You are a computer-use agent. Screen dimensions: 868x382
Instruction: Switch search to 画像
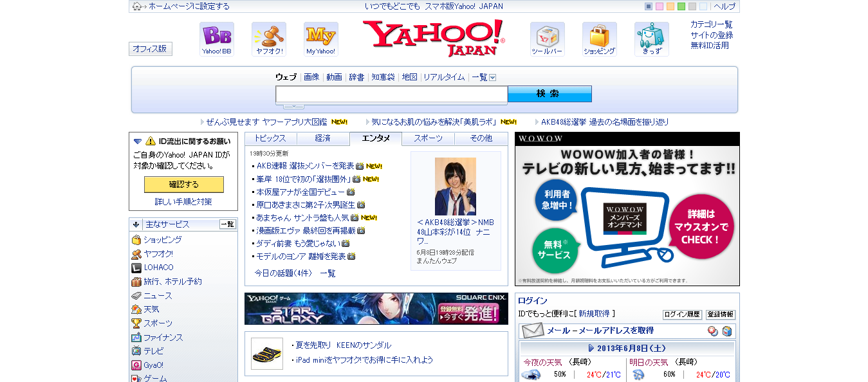click(x=311, y=77)
